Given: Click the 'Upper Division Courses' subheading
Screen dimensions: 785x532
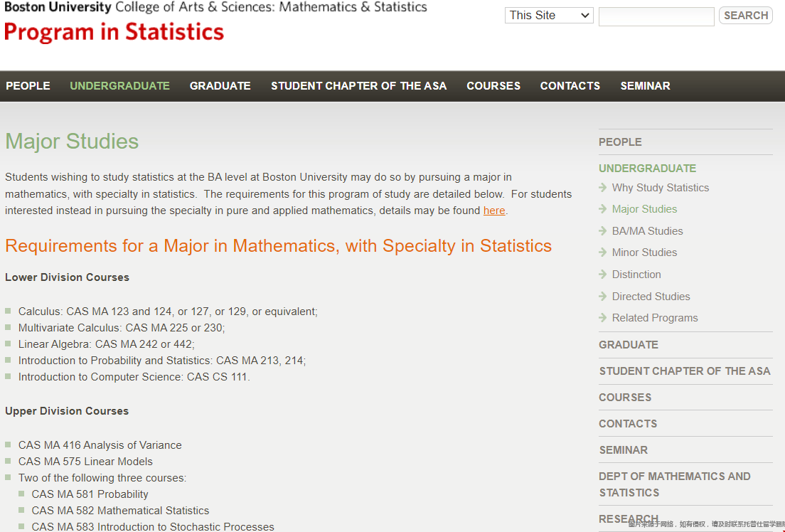Looking at the screenshot, I should [x=67, y=411].
